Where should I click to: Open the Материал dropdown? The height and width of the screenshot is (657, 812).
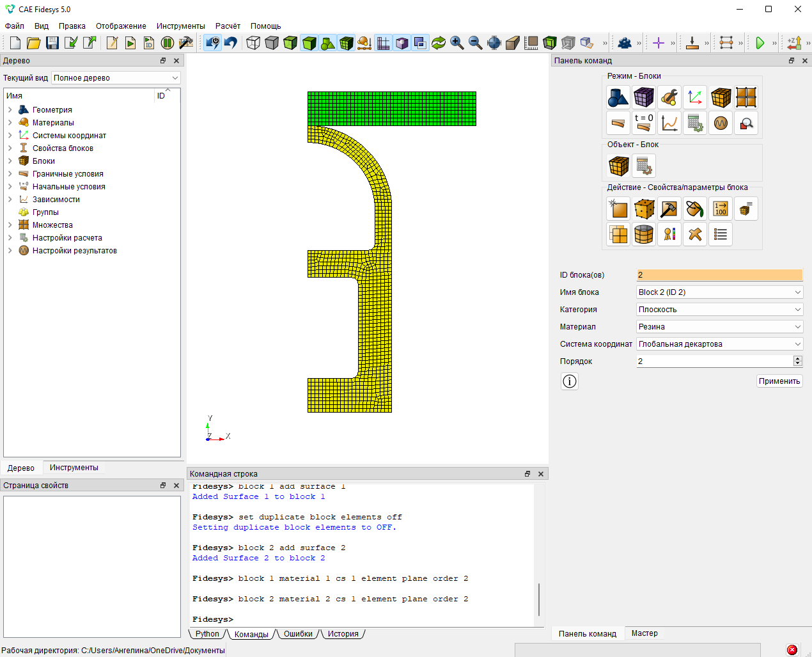click(720, 327)
